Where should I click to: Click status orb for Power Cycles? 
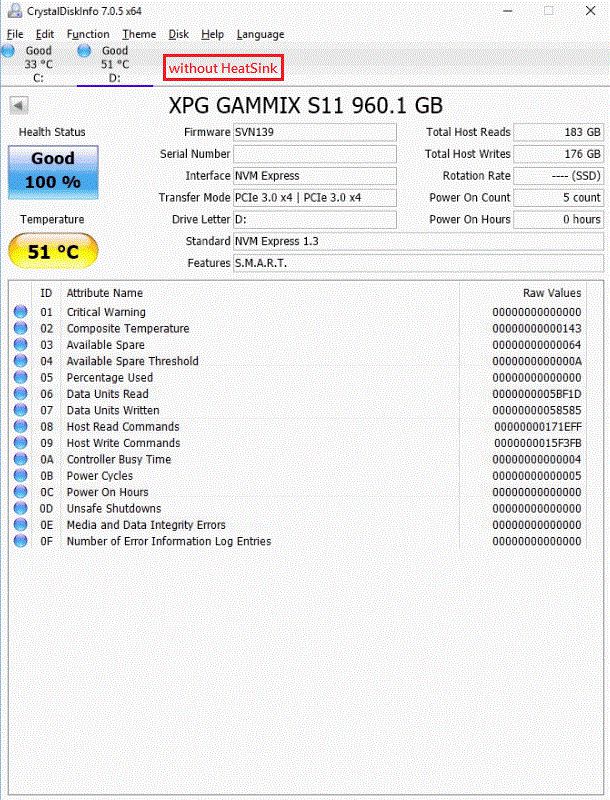[20, 475]
